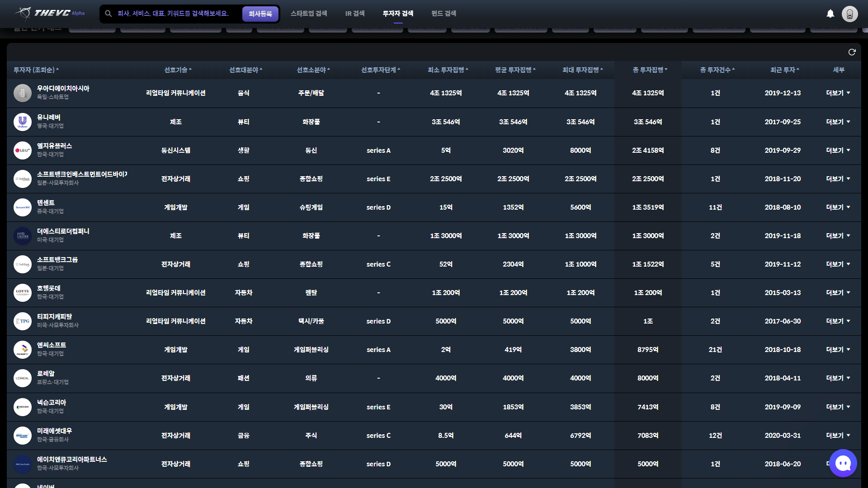Go to 스타트업 검색 tab
Viewport: 868px width, 488px height.
coord(309,14)
